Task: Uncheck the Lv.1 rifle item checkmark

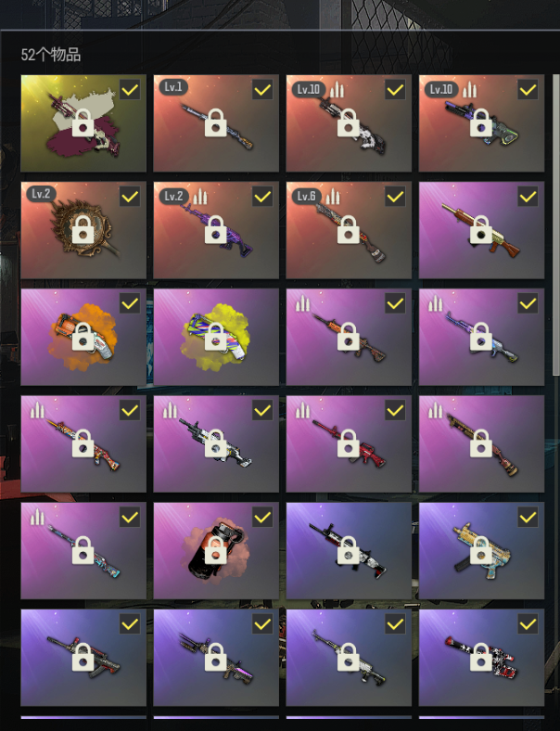Action: pyautogui.click(x=262, y=89)
